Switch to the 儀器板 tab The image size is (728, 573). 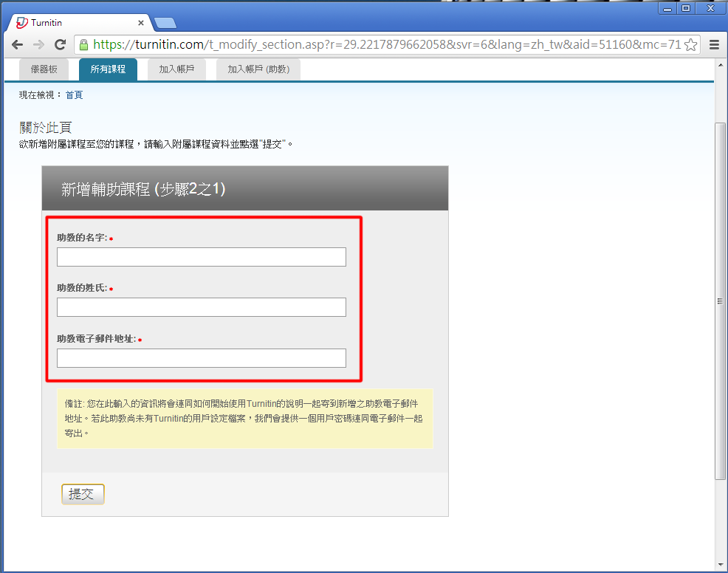[x=44, y=69]
